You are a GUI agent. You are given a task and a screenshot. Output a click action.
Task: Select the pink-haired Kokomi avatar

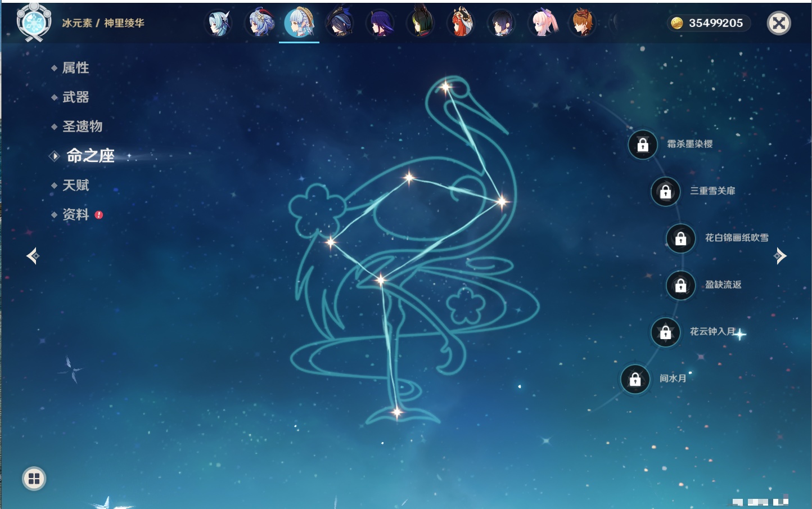click(542, 24)
